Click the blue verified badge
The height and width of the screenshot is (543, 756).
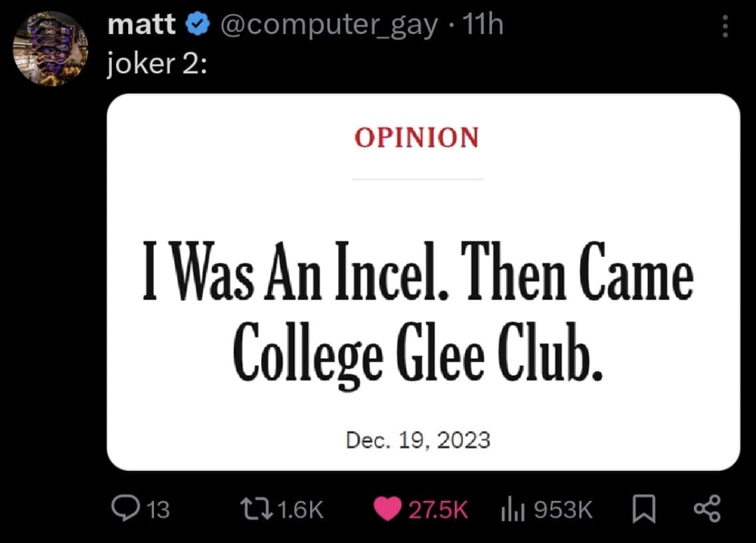(x=197, y=26)
